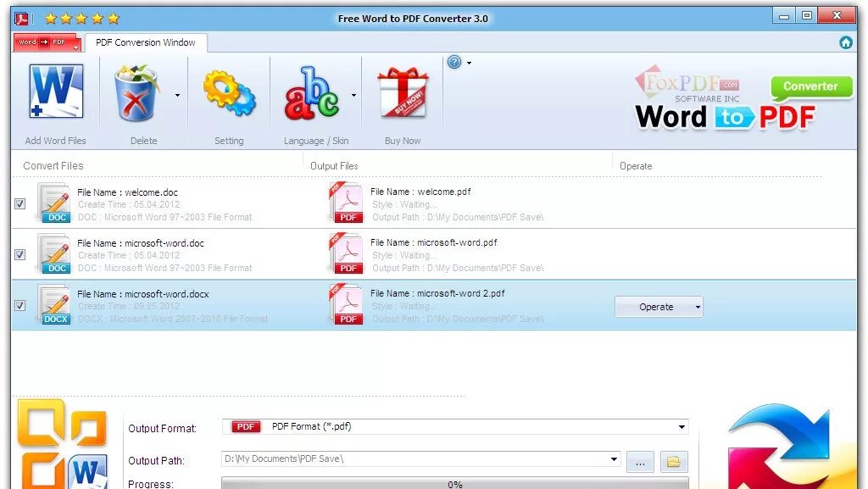Expand the help icon dropdown arrow
Viewport: 868px width, 489px height.
pos(469,63)
